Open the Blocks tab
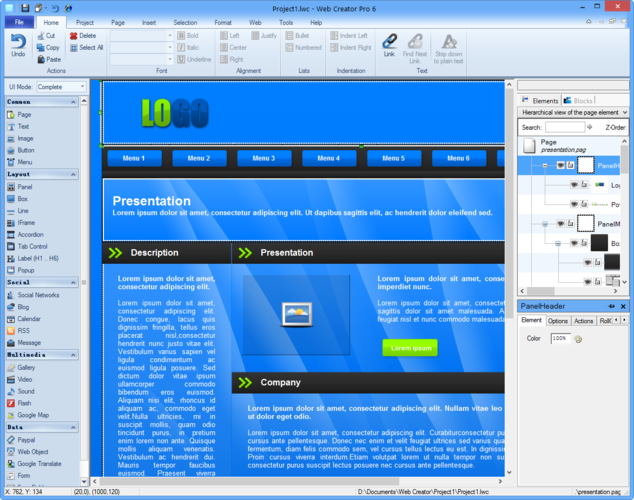The height and width of the screenshot is (500, 634). (579, 101)
